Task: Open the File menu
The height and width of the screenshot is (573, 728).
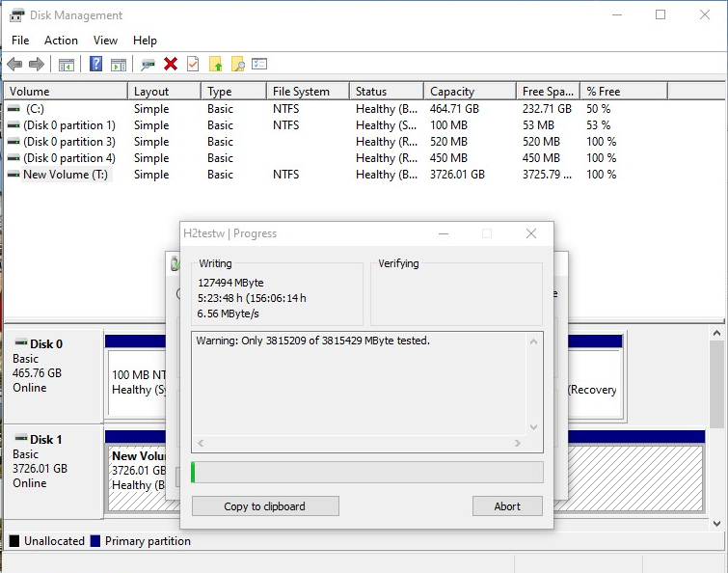Action: [20, 41]
